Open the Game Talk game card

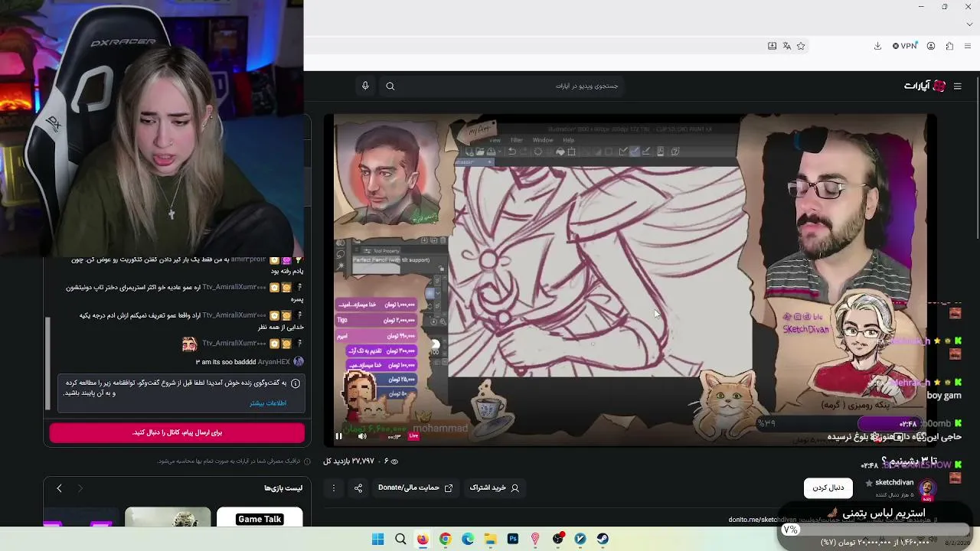(x=260, y=518)
